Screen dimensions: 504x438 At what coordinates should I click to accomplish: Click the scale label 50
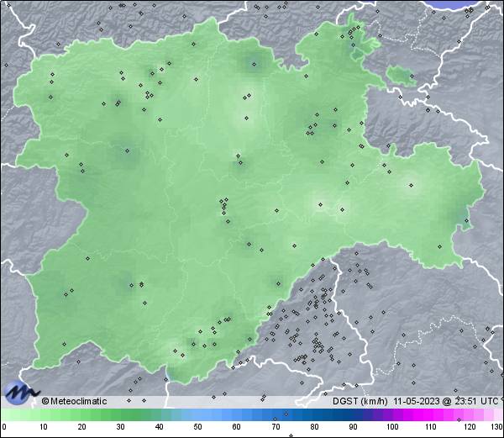point(197,427)
